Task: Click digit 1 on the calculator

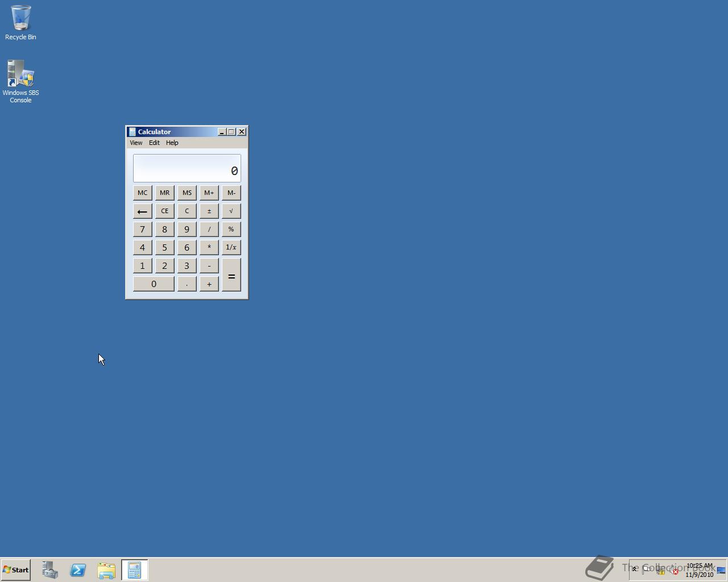Action: tap(142, 265)
